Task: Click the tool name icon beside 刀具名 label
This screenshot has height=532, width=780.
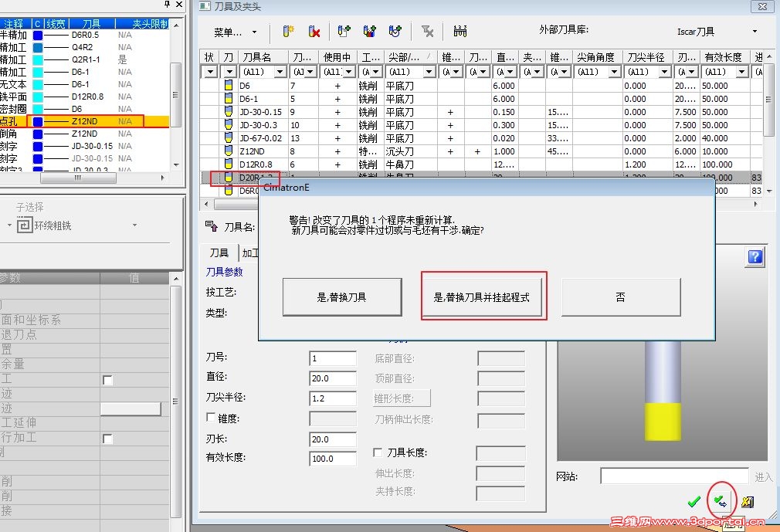Action: point(212,227)
